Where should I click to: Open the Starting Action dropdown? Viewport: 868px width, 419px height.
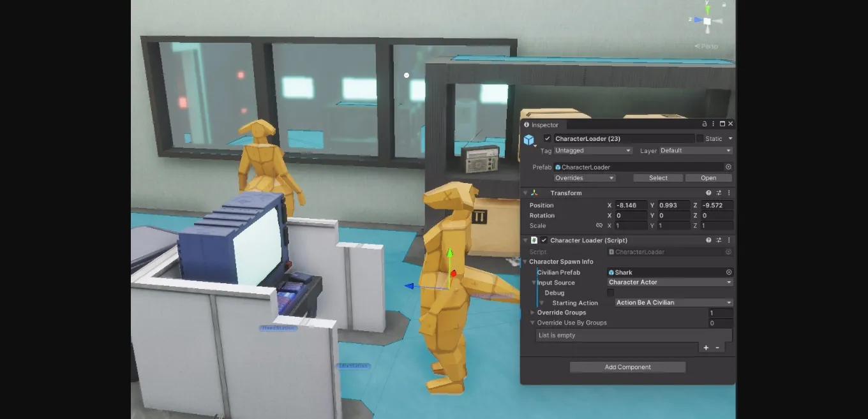click(x=672, y=302)
